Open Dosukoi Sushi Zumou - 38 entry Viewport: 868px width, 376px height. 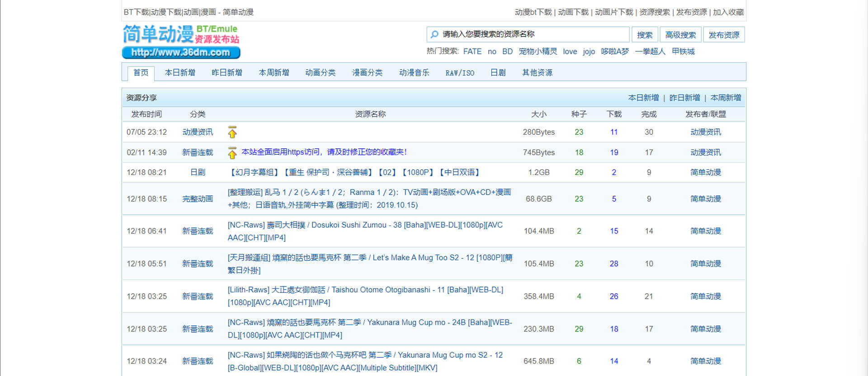pos(365,231)
